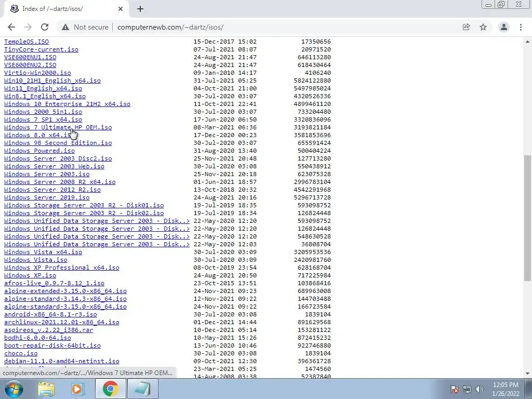
Task: Download archlinux-2021.12.01-x86_64.iso
Action: point(62,323)
